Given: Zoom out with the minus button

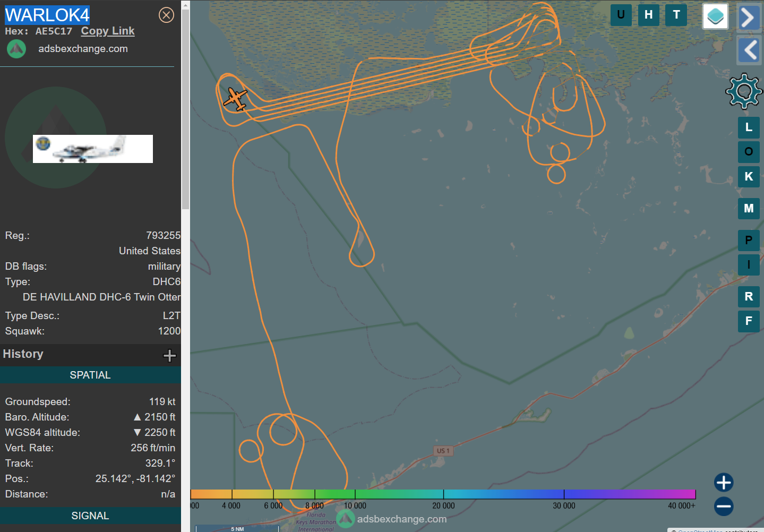Looking at the screenshot, I should pos(724,507).
